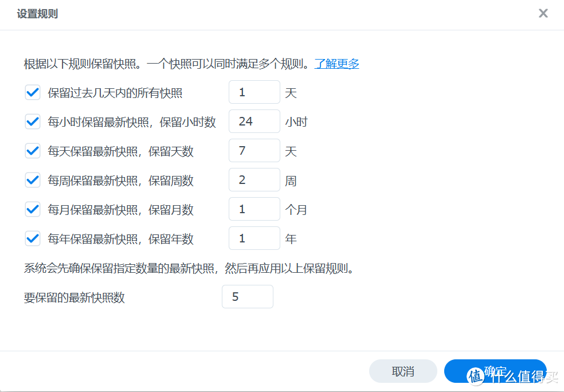Uncheck the hourly snapshot retention rule

coord(33,121)
